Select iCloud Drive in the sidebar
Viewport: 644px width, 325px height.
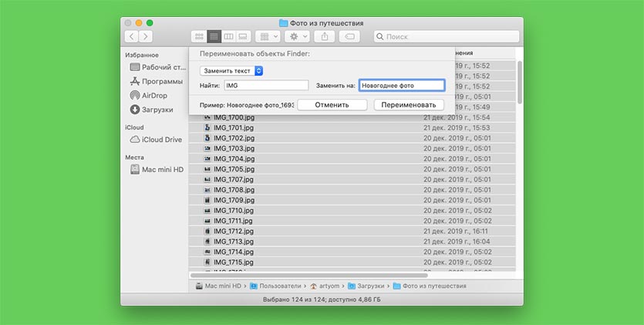pos(161,139)
